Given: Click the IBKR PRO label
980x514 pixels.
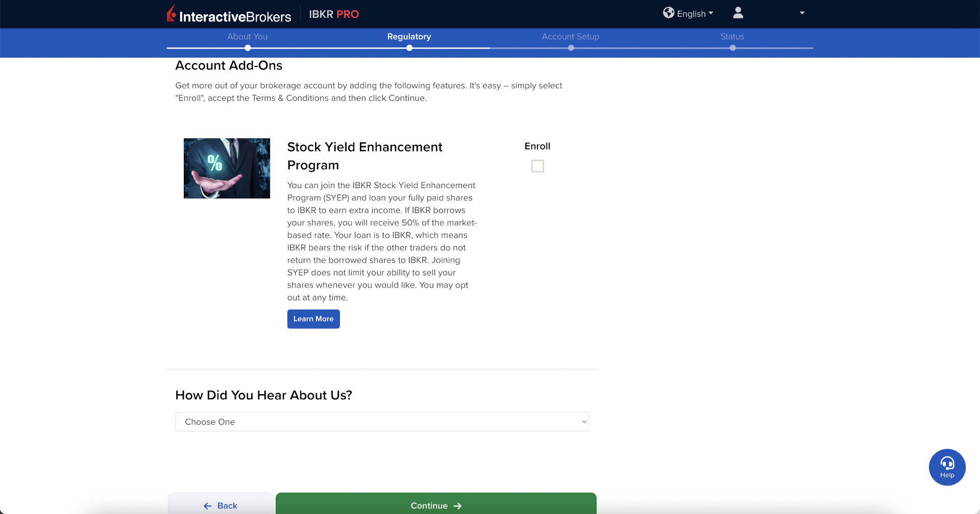Looking at the screenshot, I should (334, 14).
